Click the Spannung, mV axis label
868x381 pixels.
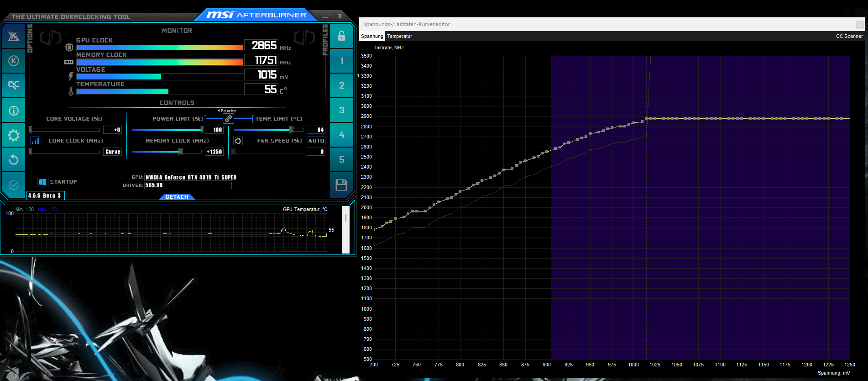834,373
